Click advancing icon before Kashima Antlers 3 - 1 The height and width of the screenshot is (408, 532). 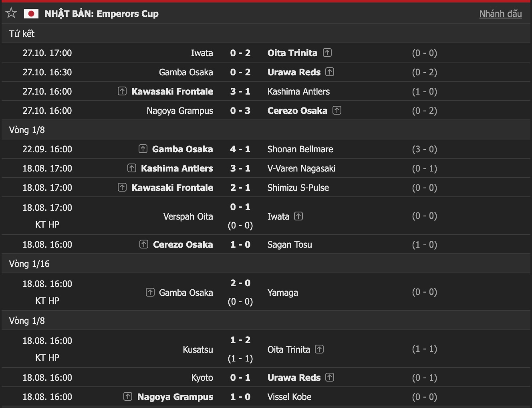point(132,168)
